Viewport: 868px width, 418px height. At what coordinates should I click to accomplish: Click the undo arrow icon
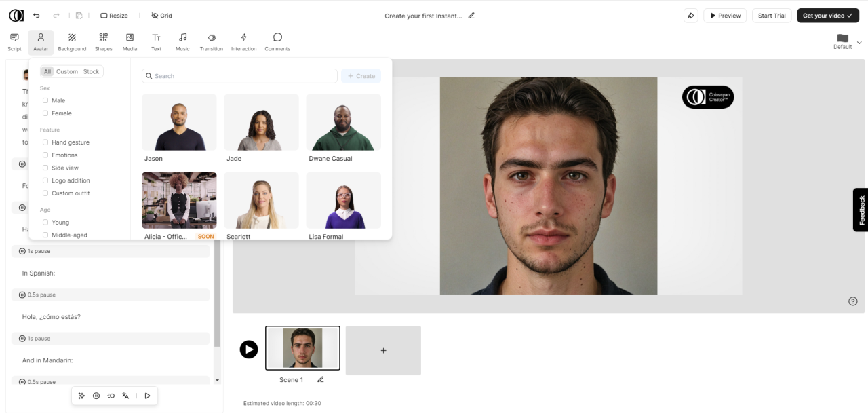(x=37, y=15)
